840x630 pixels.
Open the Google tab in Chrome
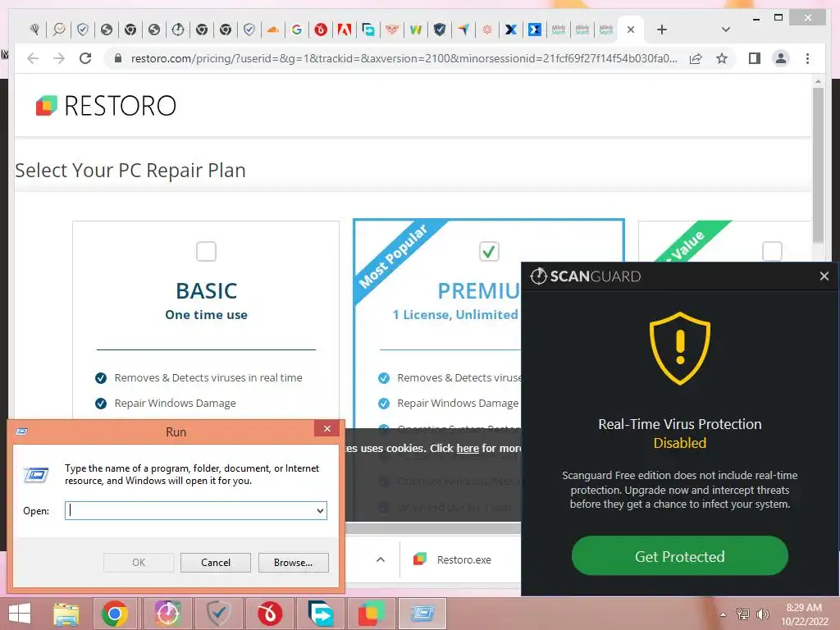pos(297,30)
